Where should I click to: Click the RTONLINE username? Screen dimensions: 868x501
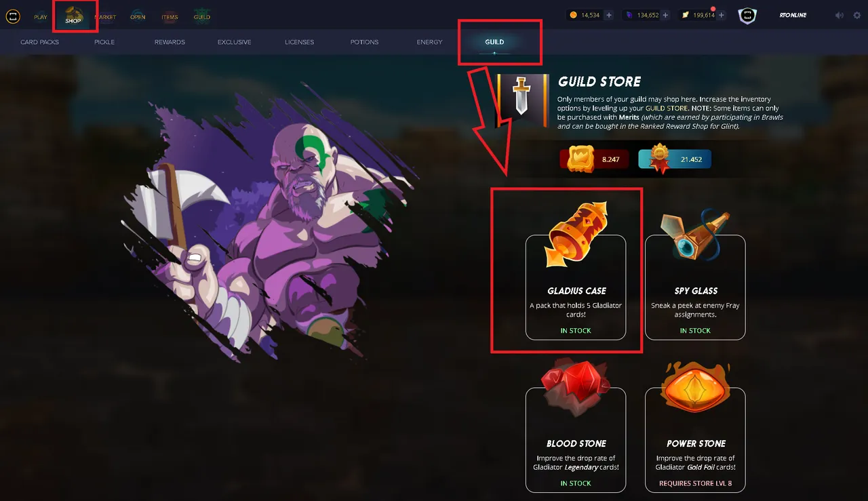[x=793, y=15]
